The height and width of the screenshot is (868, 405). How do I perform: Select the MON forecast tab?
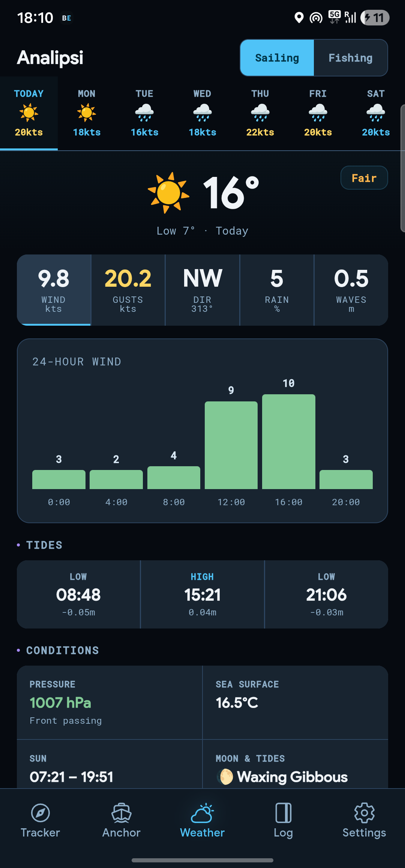(87, 113)
